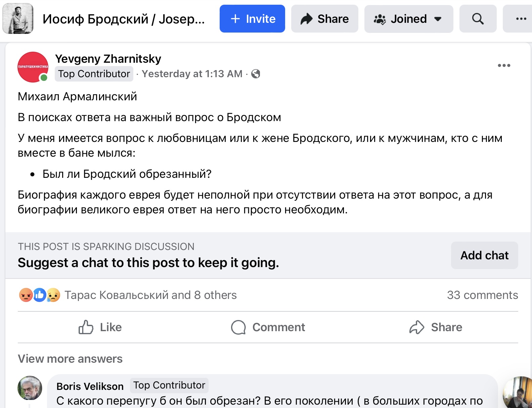Click the Comment action under the post
Screen dimensions: 532x408
[x=268, y=327]
